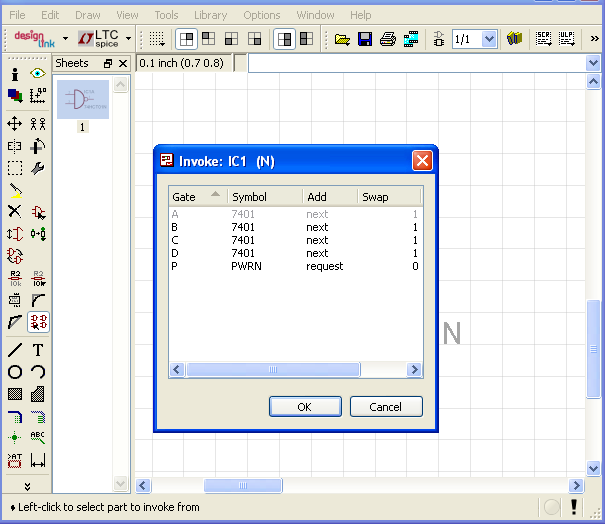Select the Miter tool
Screen dimensions: 605x524
pos(38,300)
